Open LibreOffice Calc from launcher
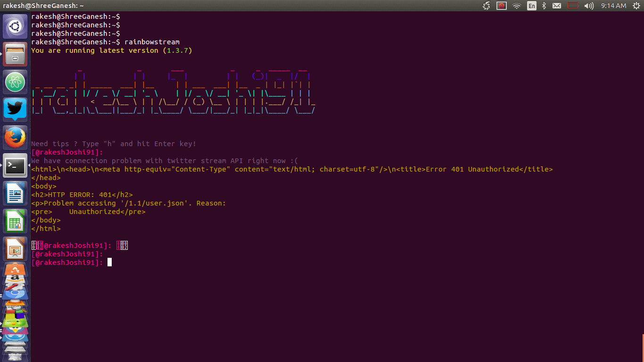 click(15, 221)
